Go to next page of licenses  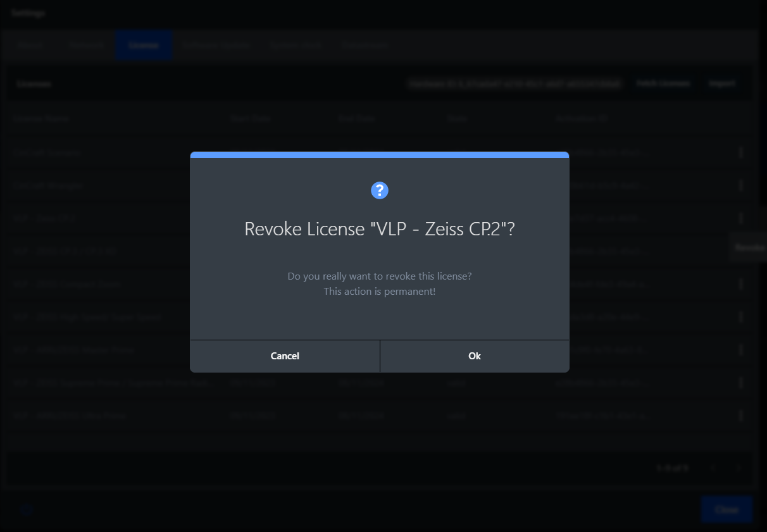(x=738, y=468)
